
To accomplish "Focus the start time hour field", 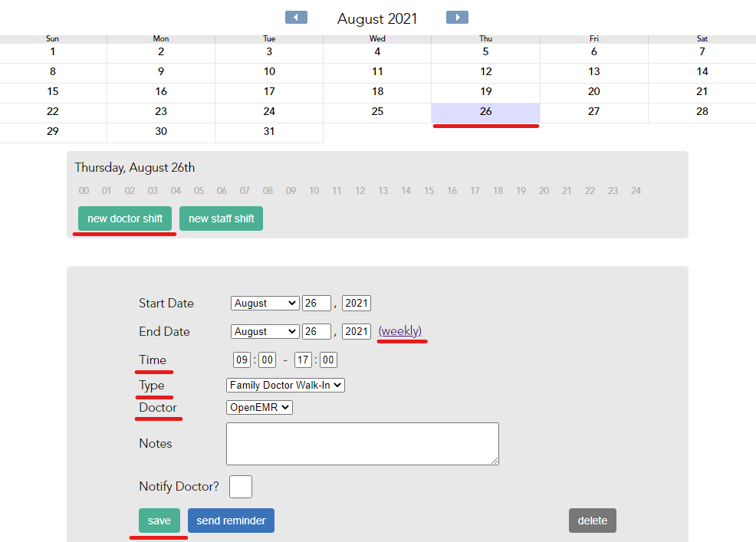I will pyautogui.click(x=242, y=360).
